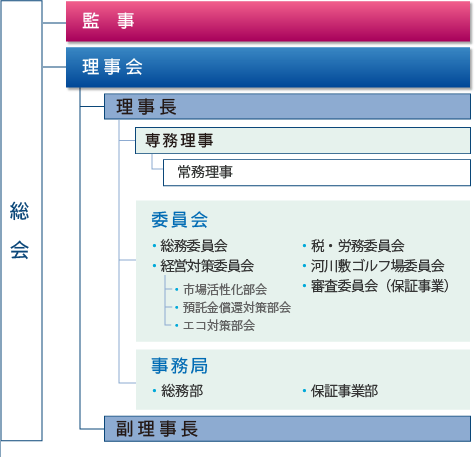Image resolution: width=476 pixels, height=457 pixels.
Task: Select 河川敷ゴルフ場委員会 item
Action: tap(377, 266)
